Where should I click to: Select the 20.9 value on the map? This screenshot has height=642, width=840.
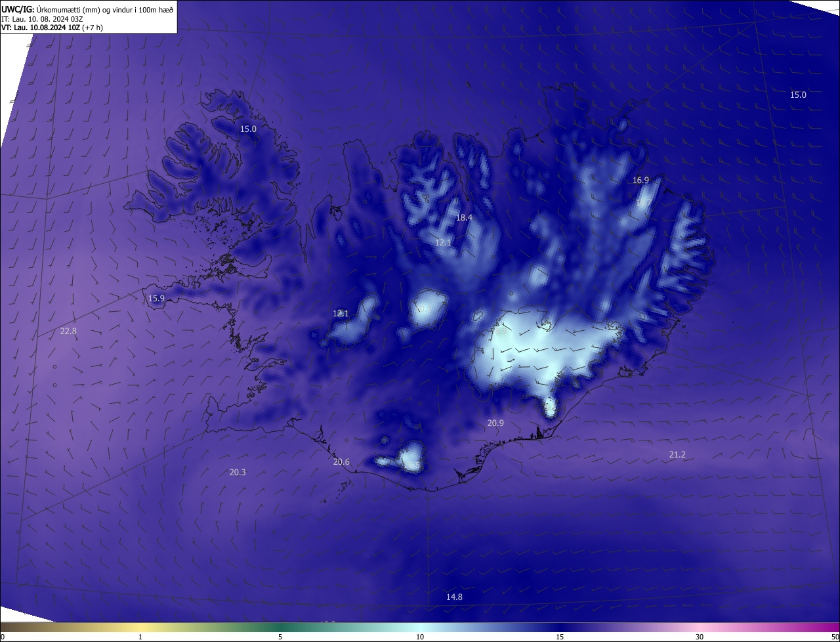[x=495, y=423]
